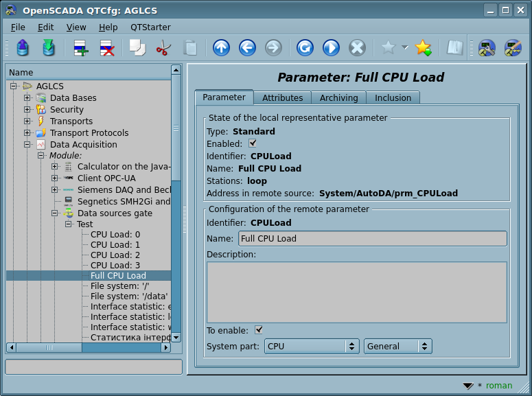Collapse the Data Acquisition node
Image resolution: width=532 pixels, height=396 pixels.
pyautogui.click(x=27, y=144)
